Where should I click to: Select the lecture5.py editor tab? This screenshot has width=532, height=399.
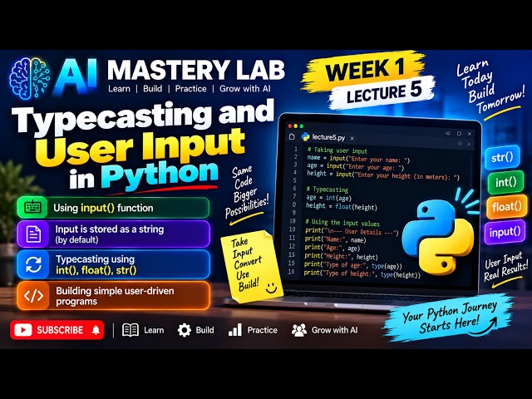[x=328, y=137]
